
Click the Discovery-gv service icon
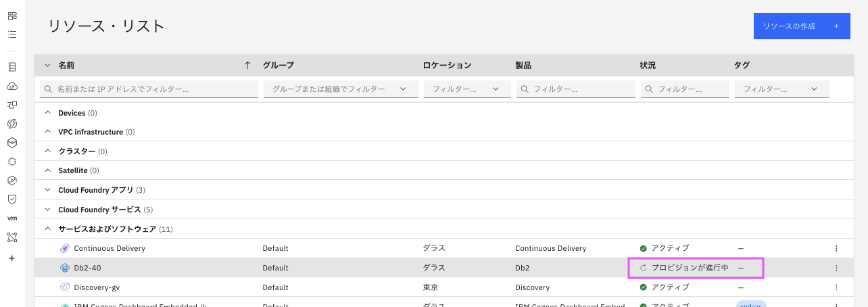click(x=65, y=287)
